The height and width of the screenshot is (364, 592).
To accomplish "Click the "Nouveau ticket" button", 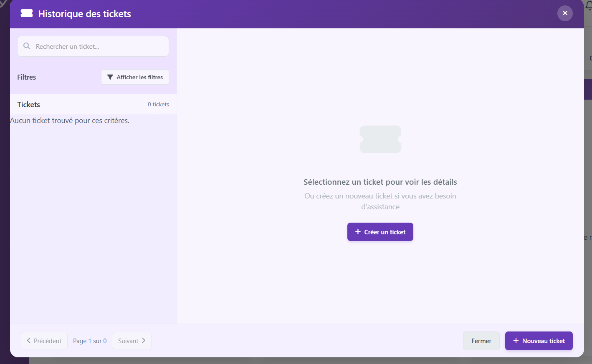I will pyautogui.click(x=539, y=341).
